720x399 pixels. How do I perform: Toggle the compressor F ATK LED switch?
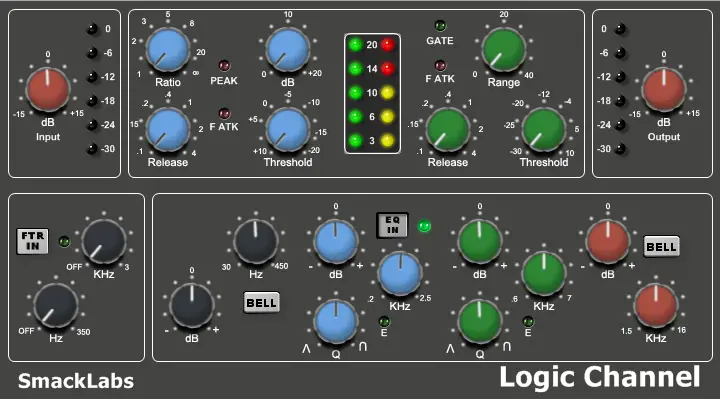[x=224, y=113]
